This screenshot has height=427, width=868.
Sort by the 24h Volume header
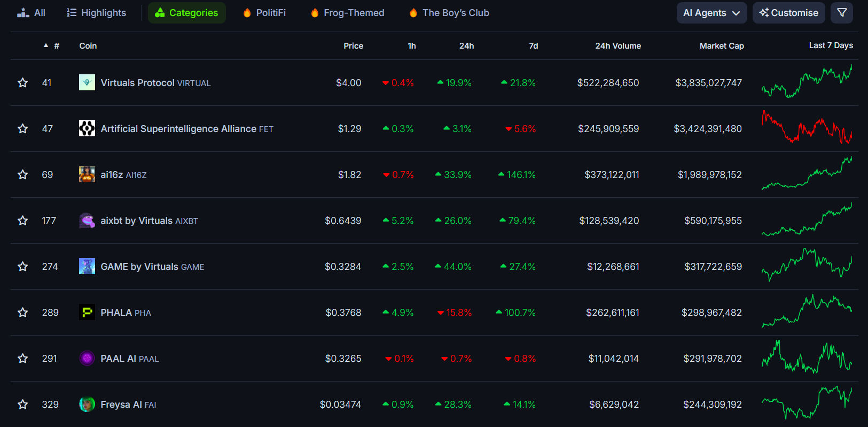[x=618, y=46]
